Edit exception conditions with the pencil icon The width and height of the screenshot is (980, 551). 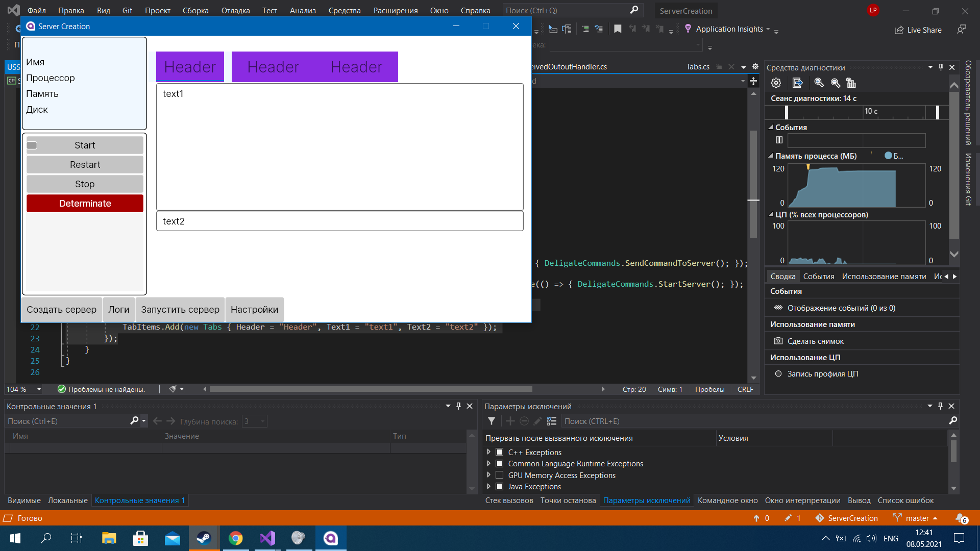click(537, 421)
